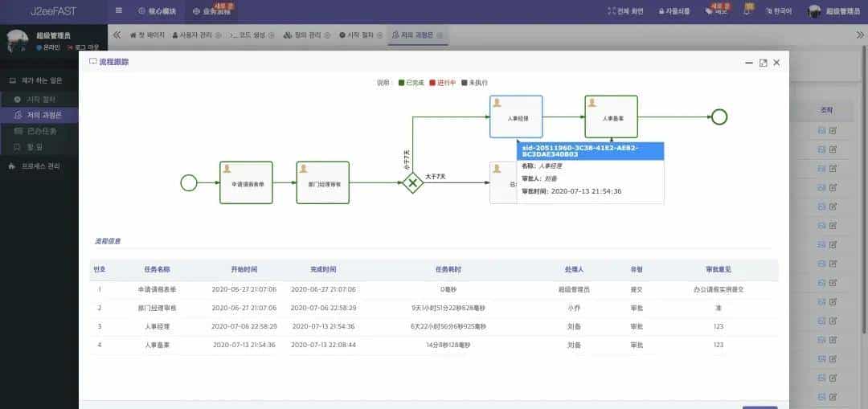Select the 部门经理审核 task node
Screen dimensions: 868x409
click(323, 182)
